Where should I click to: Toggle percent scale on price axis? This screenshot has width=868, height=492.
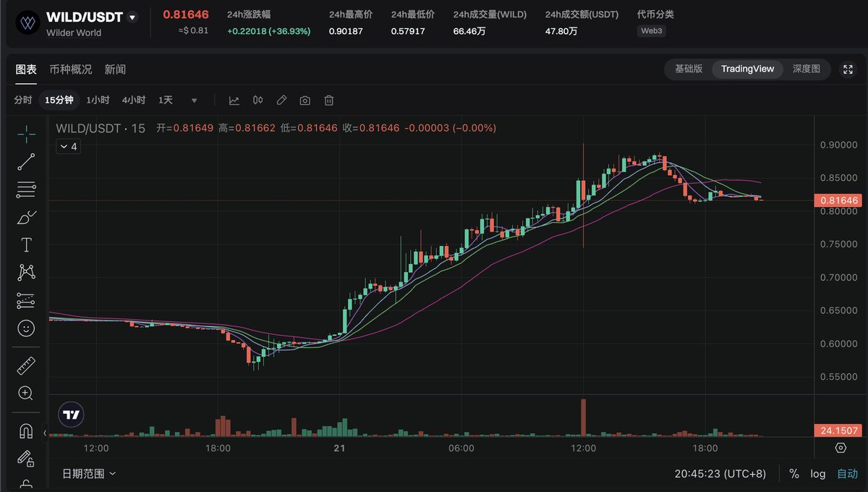click(x=794, y=474)
